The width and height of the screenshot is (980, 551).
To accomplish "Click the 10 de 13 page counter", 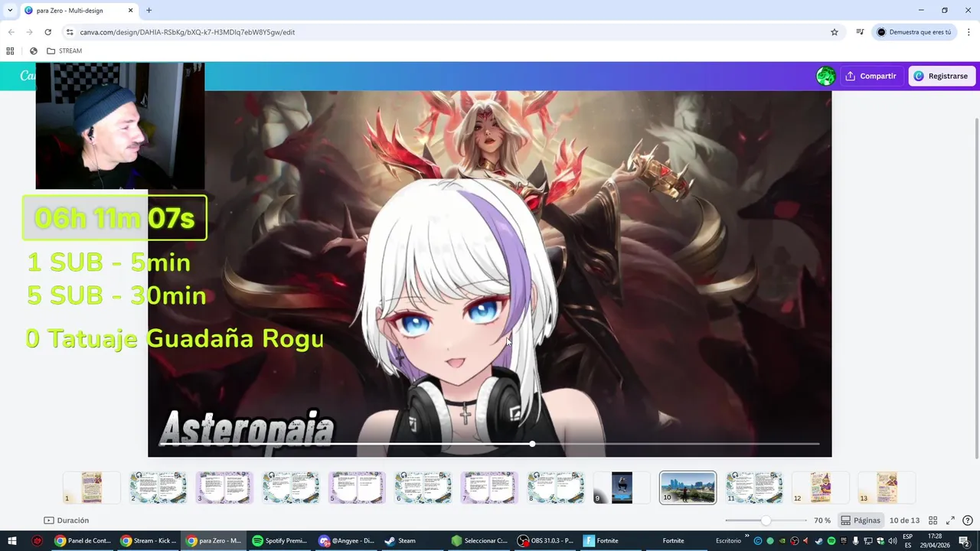I will (x=904, y=520).
